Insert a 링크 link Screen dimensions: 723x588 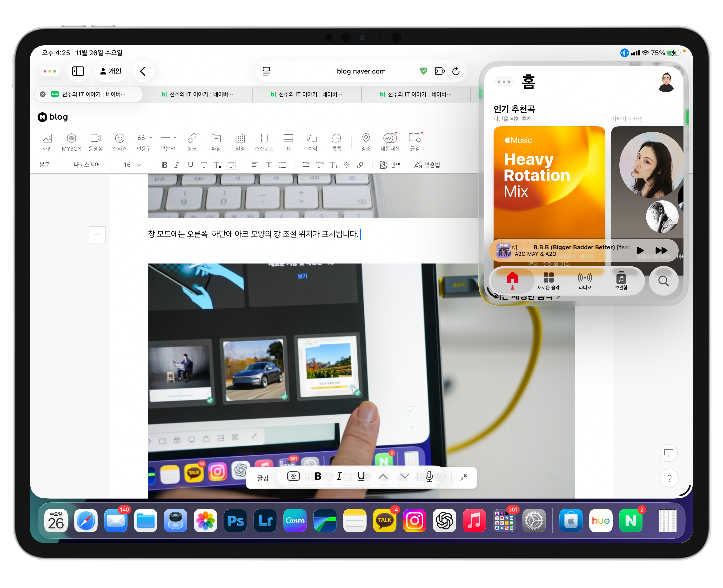point(192,139)
